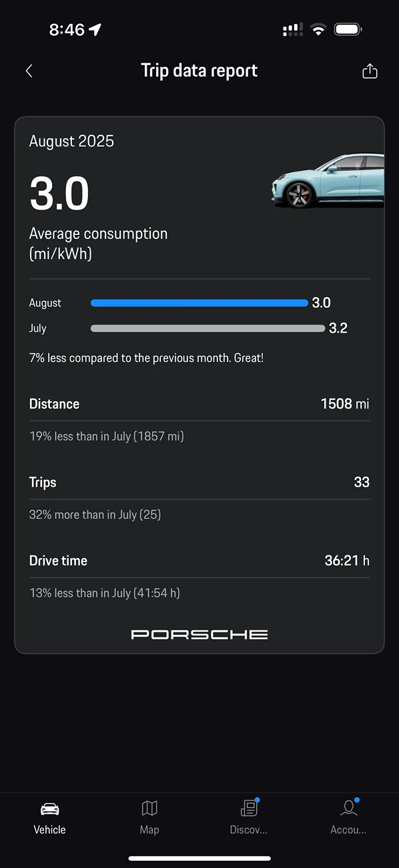The image size is (399, 868).
Task: Open Discover via the newspaper icon
Action: point(249,808)
